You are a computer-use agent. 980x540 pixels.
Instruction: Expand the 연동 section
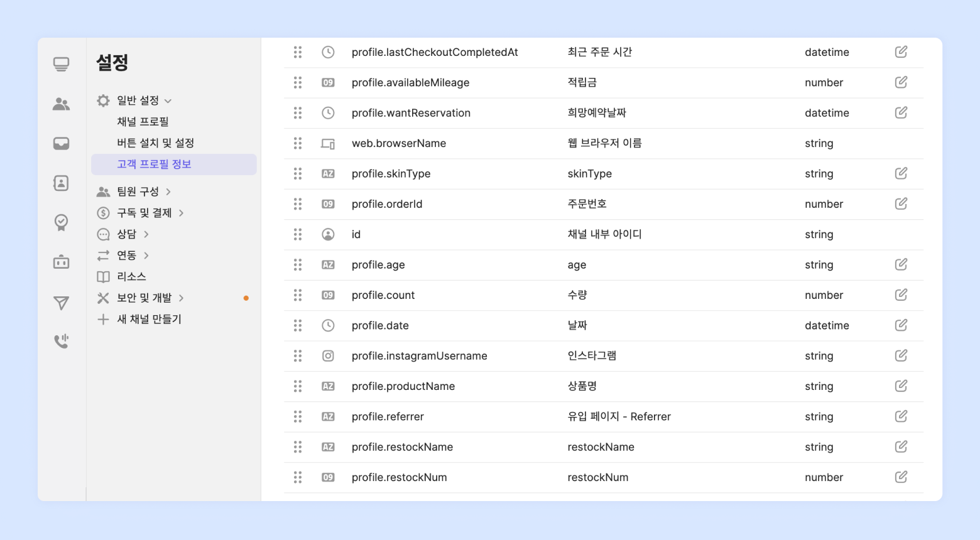coord(146,256)
